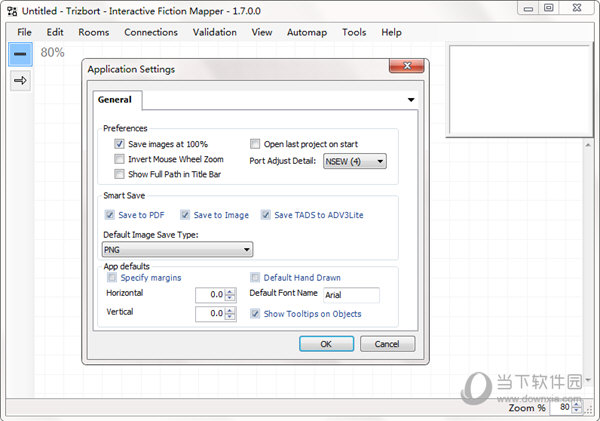Increase Vertical margin with up arrow
600x421 pixels.
point(230,310)
